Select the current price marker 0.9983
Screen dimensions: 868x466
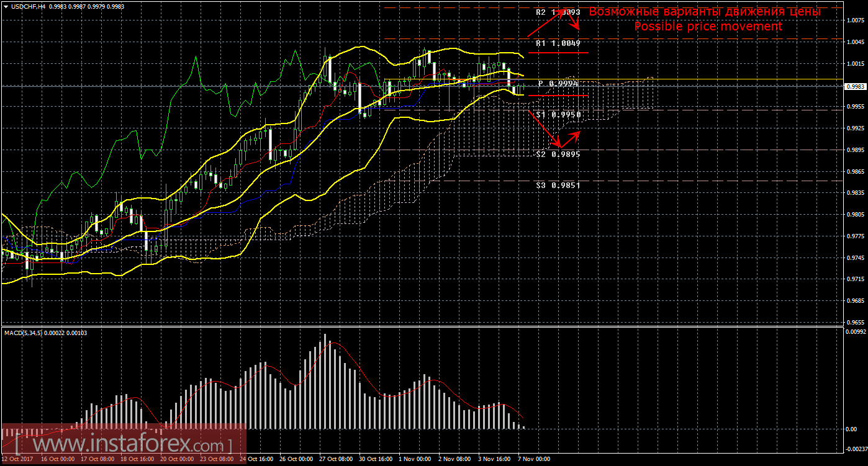(x=855, y=87)
